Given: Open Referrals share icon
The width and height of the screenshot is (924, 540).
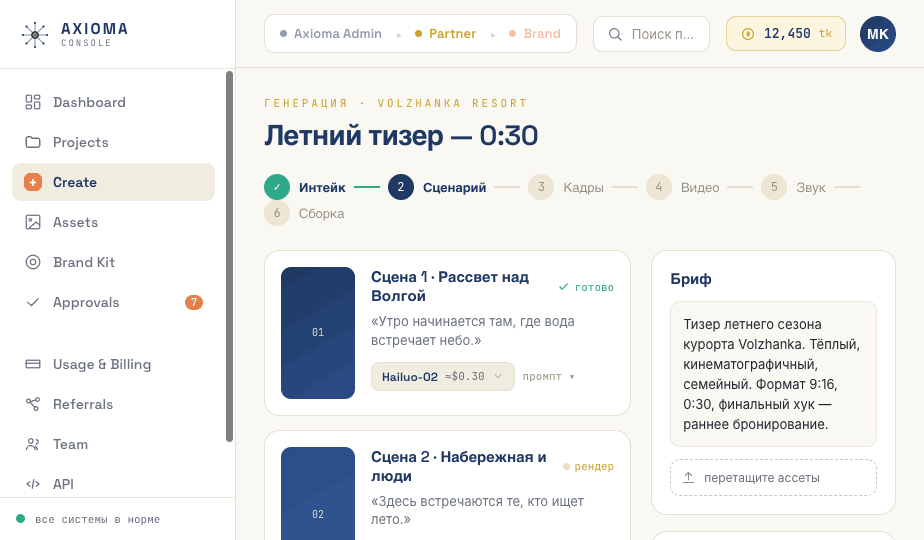Looking at the screenshot, I should pos(33,404).
